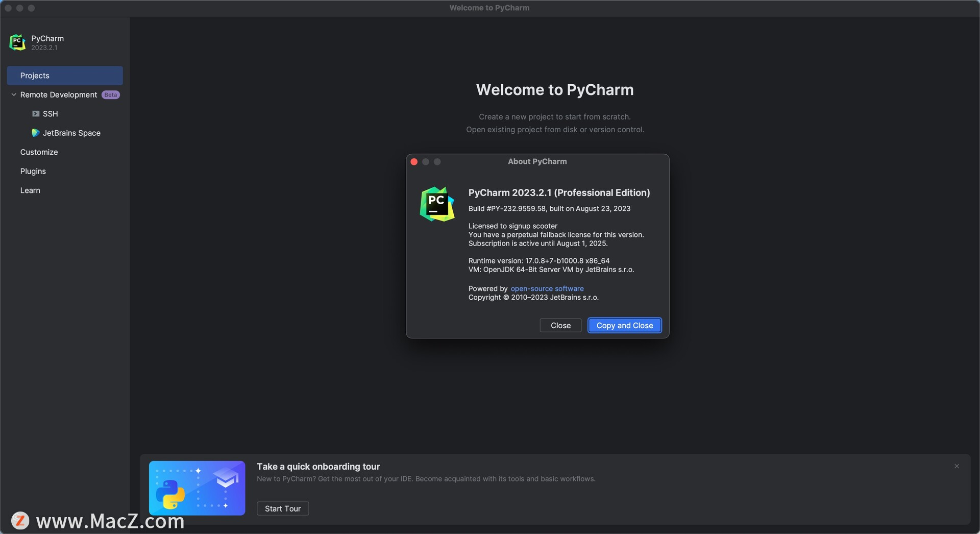The width and height of the screenshot is (980, 534).
Task: Click the PyCharm 2023.2.1 version label in the sidebar
Action: 44,47
